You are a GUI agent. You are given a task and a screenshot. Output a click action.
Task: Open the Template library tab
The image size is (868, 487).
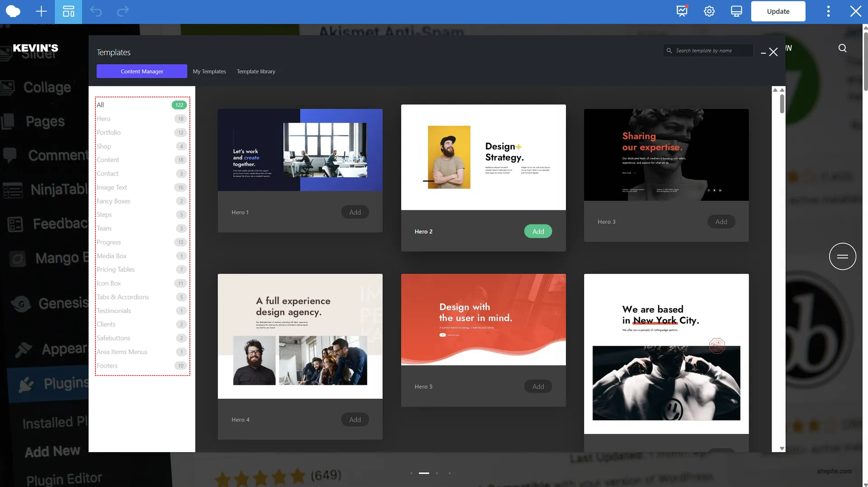tap(256, 71)
